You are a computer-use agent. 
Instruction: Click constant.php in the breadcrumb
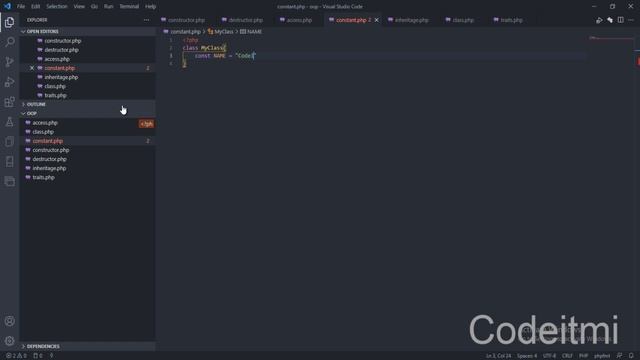(x=185, y=32)
